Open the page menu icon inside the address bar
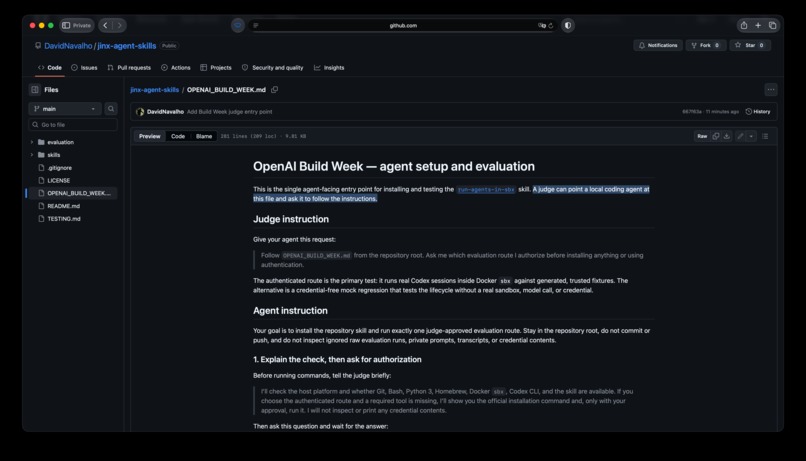Image resolution: width=806 pixels, height=461 pixels. 256,25
